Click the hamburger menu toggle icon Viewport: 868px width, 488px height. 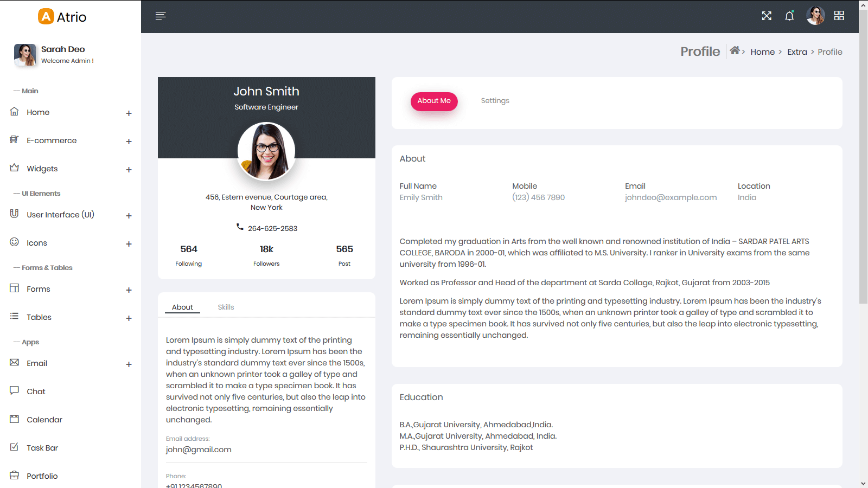[161, 16]
